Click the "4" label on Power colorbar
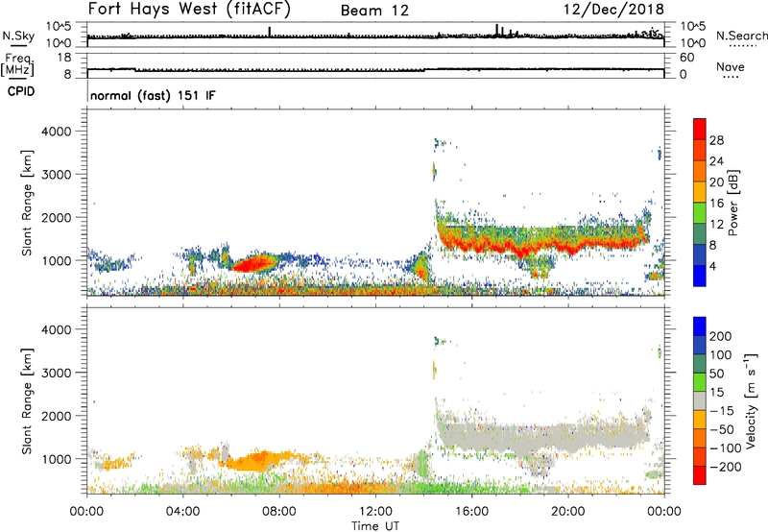 (x=713, y=266)
